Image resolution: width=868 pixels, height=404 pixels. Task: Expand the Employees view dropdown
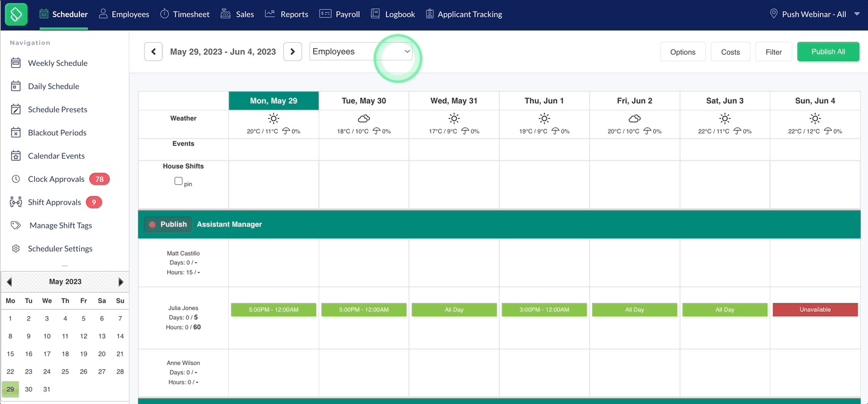[361, 52]
